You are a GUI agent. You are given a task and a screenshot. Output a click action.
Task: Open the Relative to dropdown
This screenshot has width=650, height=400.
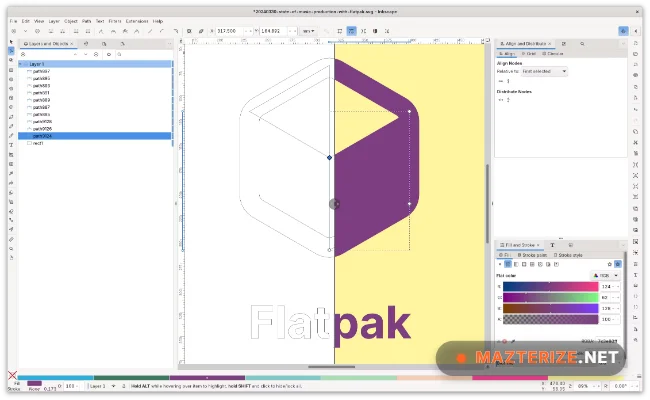[x=544, y=71]
